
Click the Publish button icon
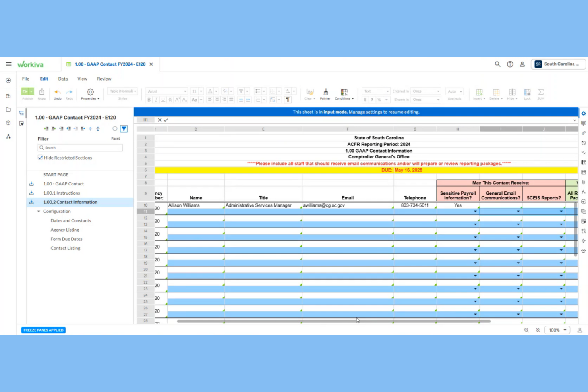point(27,92)
